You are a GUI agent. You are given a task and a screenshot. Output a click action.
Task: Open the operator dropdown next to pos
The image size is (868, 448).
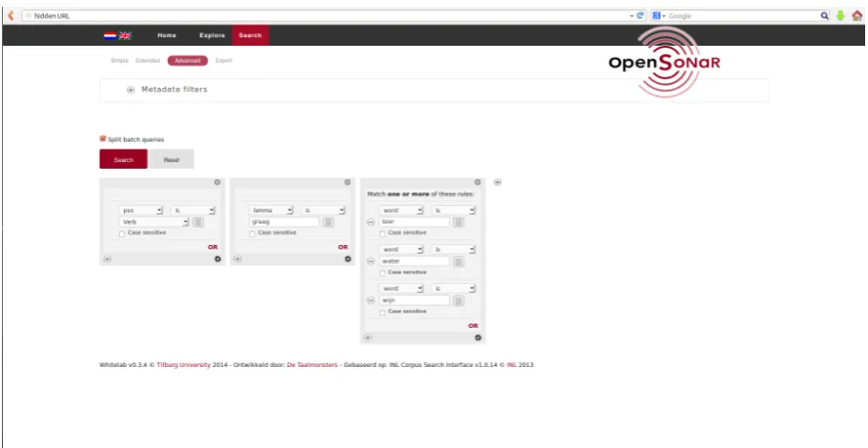(192, 211)
